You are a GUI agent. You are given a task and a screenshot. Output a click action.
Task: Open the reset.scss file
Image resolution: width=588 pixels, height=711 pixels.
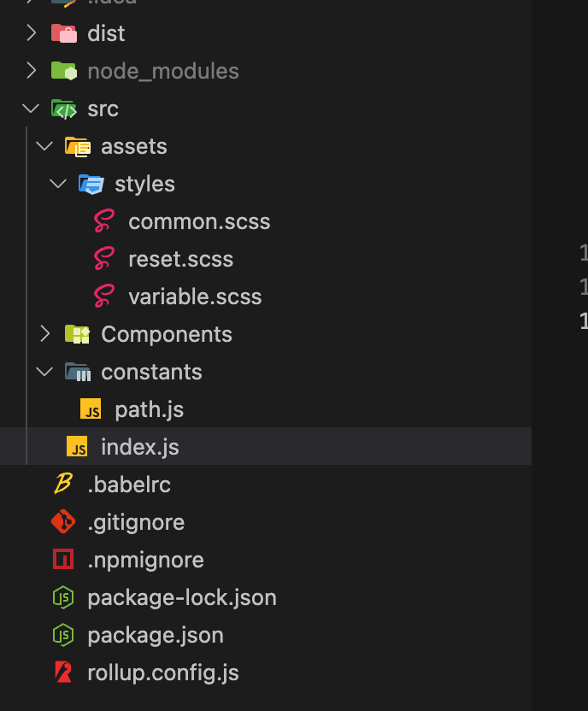point(180,260)
